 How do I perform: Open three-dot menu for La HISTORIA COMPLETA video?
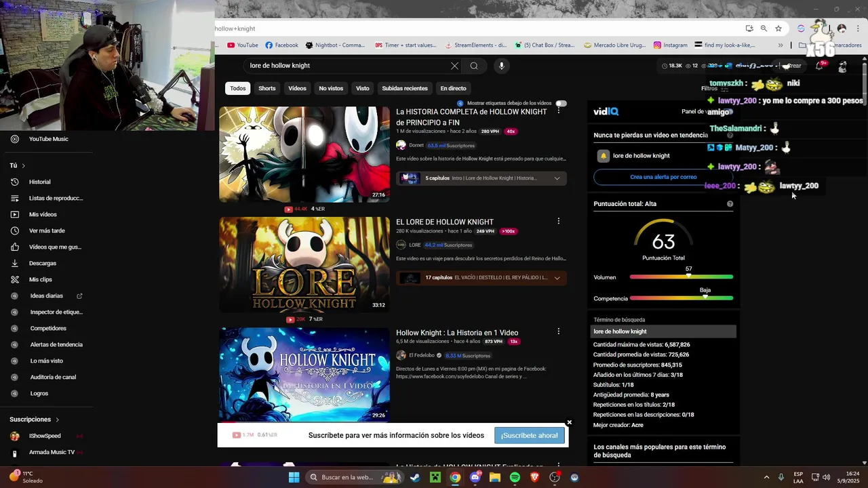click(x=559, y=110)
